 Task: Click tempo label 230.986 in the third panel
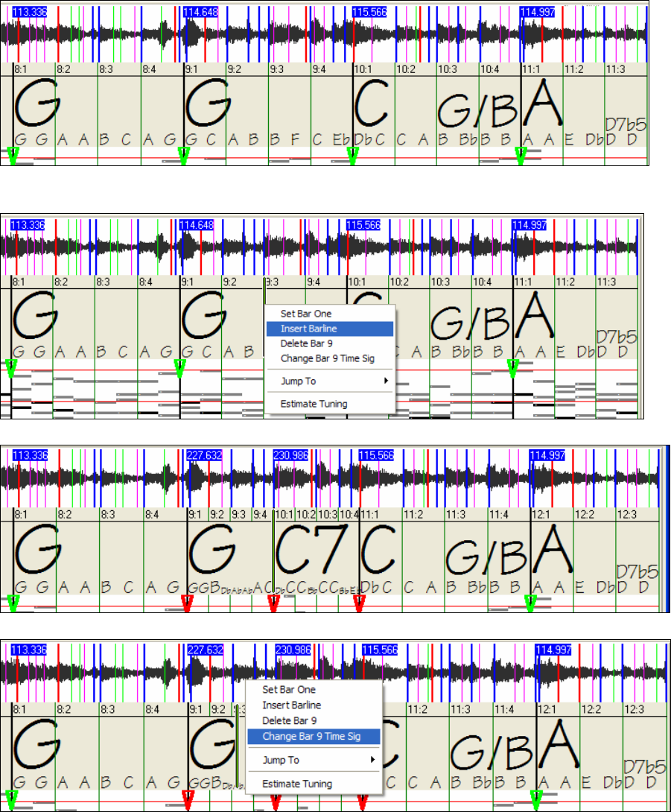point(290,455)
